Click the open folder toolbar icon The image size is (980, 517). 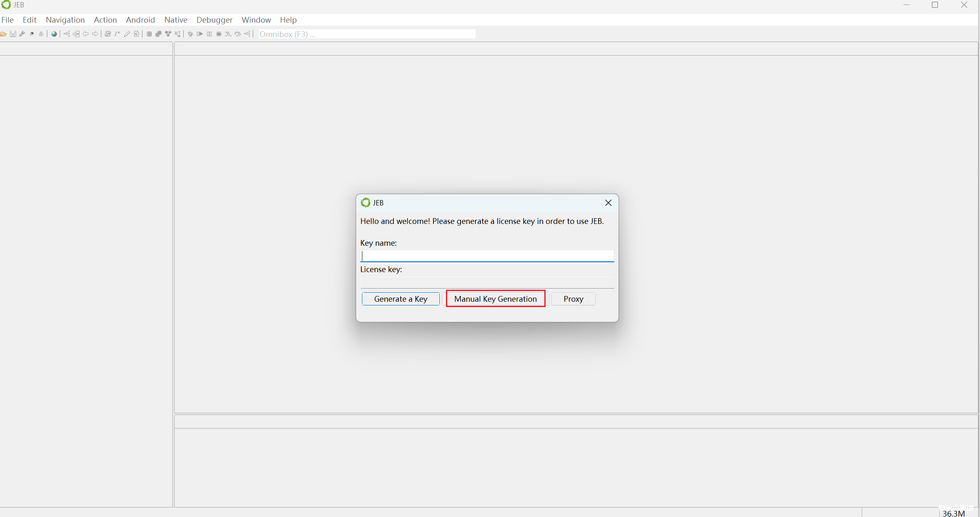(3, 34)
